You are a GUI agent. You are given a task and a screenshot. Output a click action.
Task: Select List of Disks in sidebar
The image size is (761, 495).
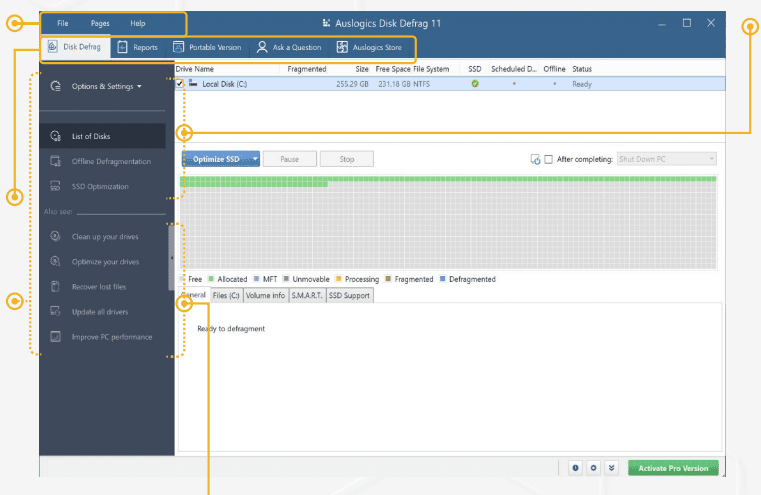102,136
